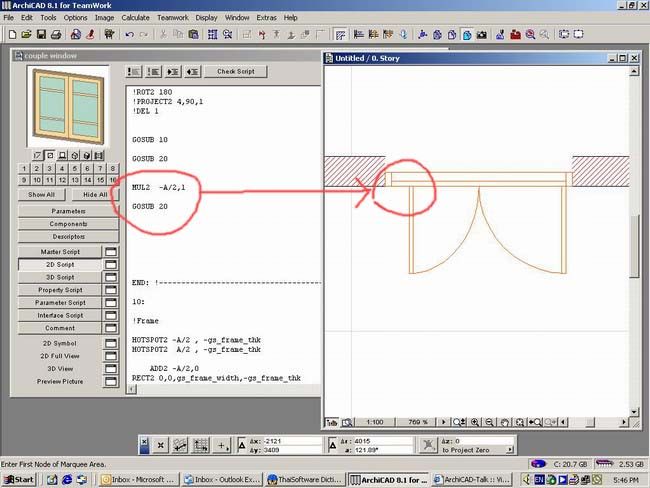Open the Extras menu

click(x=266, y=17)
